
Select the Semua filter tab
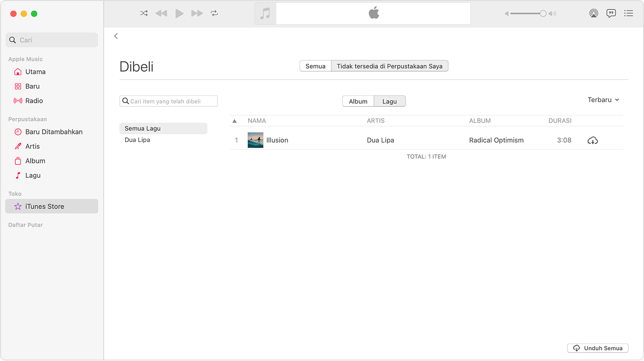click(316, 66)
